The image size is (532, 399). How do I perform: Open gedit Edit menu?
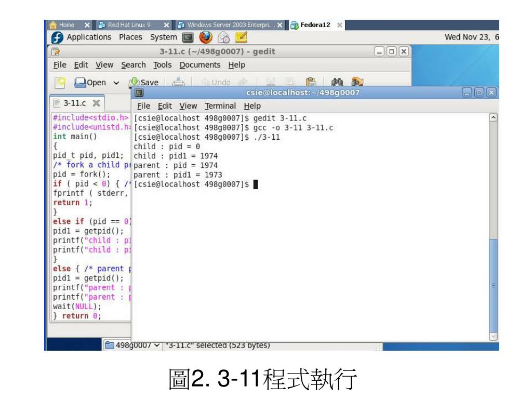click(81, 65)
